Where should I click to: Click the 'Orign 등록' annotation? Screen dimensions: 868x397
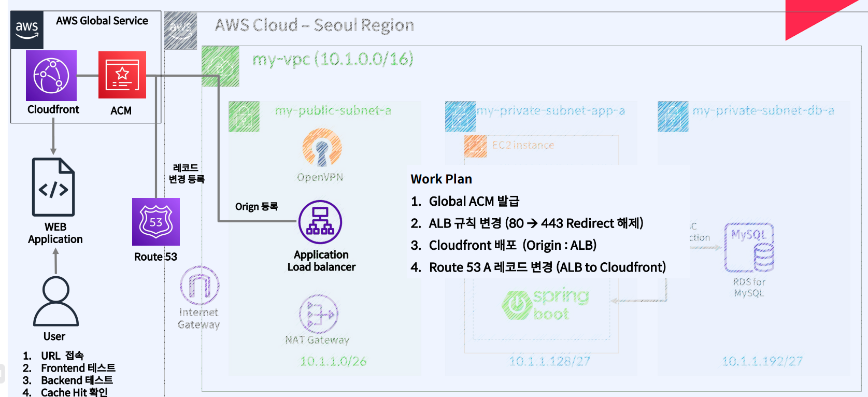click(x=257, y=207)
